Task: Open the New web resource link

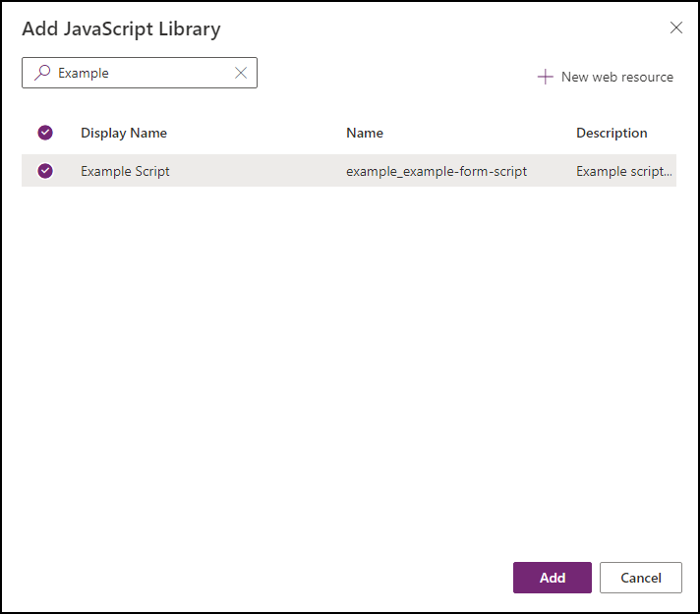Action: tap(616, 77)
